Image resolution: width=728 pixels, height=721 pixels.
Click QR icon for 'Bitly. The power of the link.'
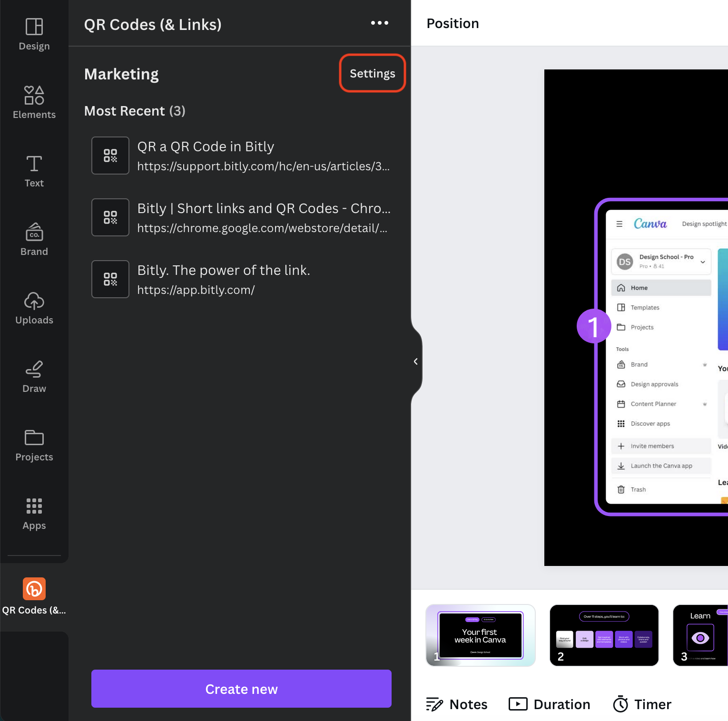pos(110,279)
